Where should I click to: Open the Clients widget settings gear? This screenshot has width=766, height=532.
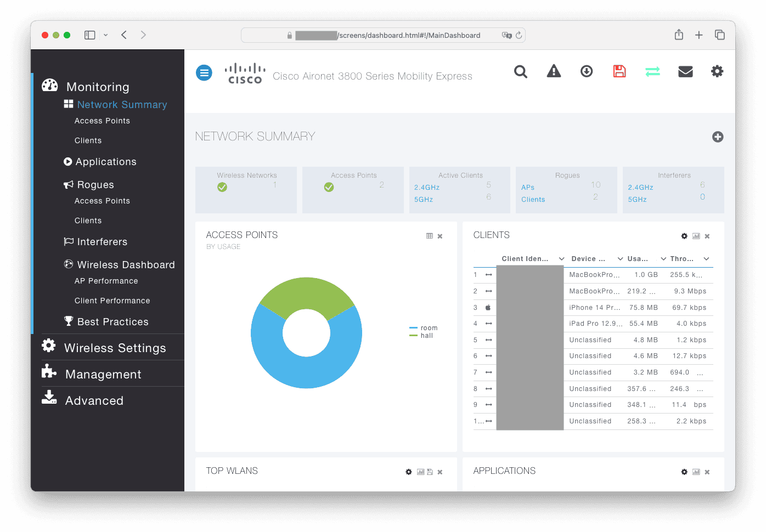click(x=684, y=236)
